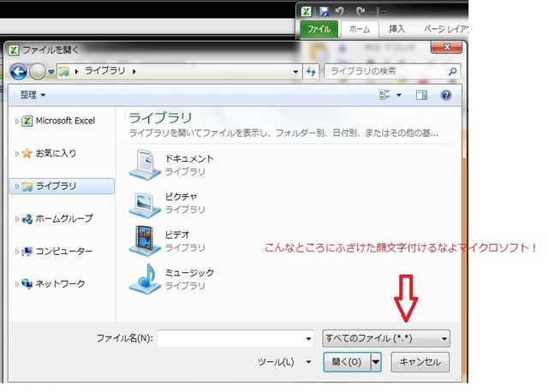The height and width of the screenshot is (392, 548).
Task: Click the キャンセル cancel button
Action: [x=420, y=362]
